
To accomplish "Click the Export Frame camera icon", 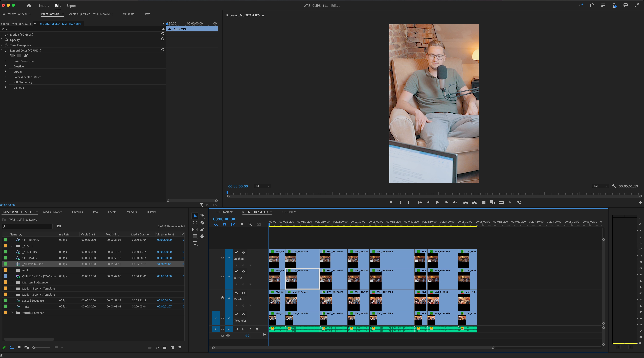I will (x=483, y=202).
